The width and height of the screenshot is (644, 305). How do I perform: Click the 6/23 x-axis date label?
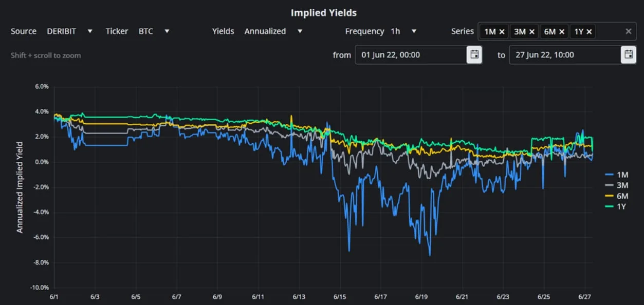tap(503, 297)
